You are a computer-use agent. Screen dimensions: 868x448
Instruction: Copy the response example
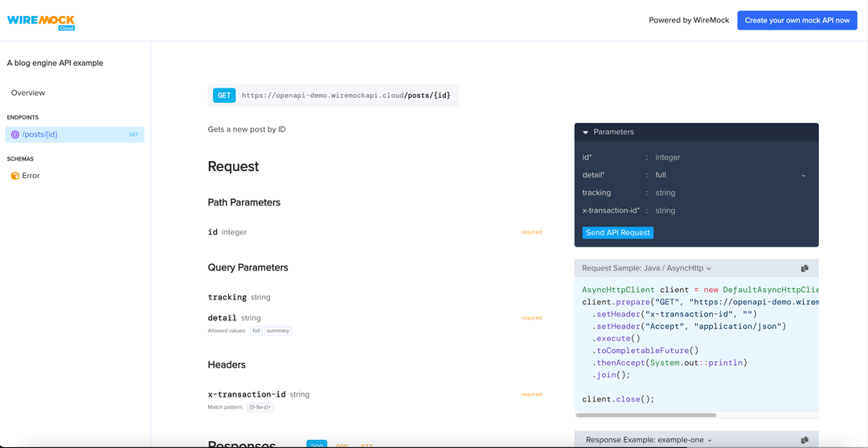pyautogui.click(x=805, y=440)
